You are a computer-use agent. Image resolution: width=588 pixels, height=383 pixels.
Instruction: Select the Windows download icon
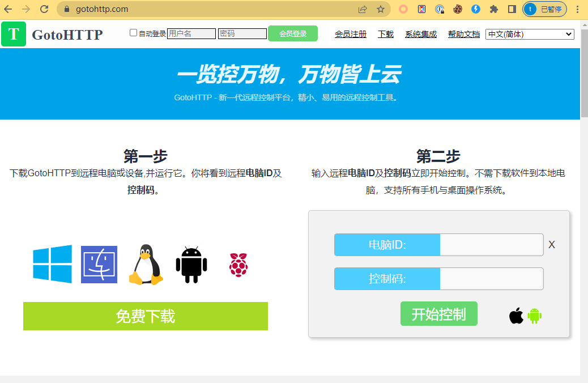[x=52, y=264]
